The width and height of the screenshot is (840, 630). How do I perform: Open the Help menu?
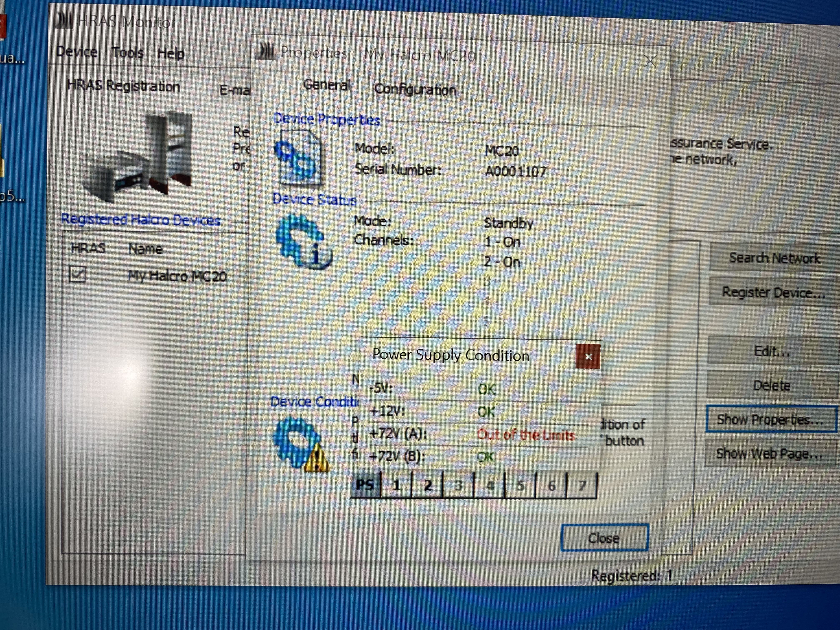click(x=171, y=54)
